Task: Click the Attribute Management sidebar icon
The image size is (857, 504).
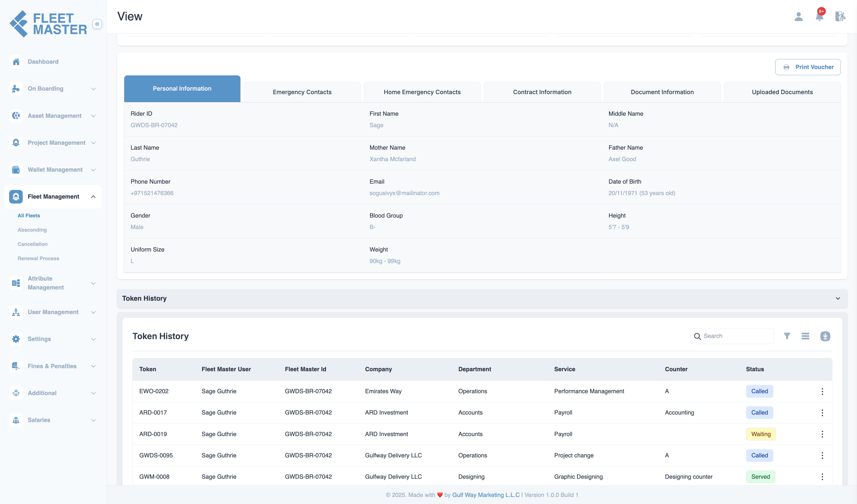Action: [16, 283]
